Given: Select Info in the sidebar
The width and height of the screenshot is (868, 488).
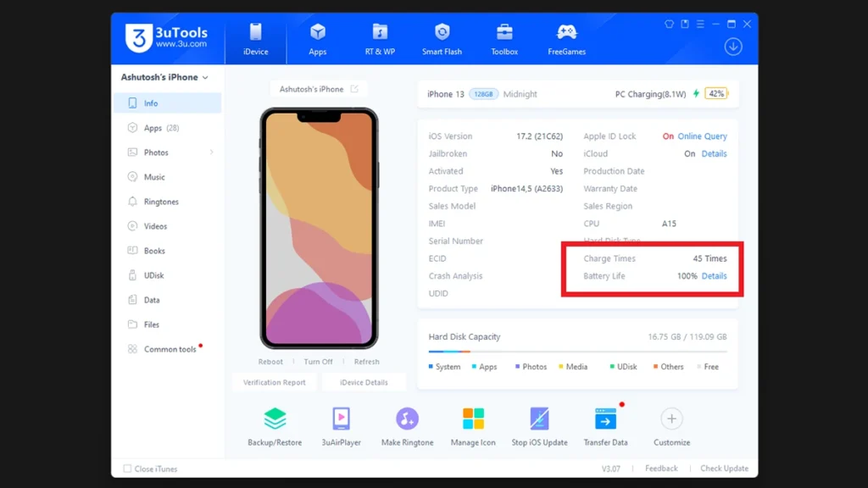Looking at the screenshot, I should point(167,103).
